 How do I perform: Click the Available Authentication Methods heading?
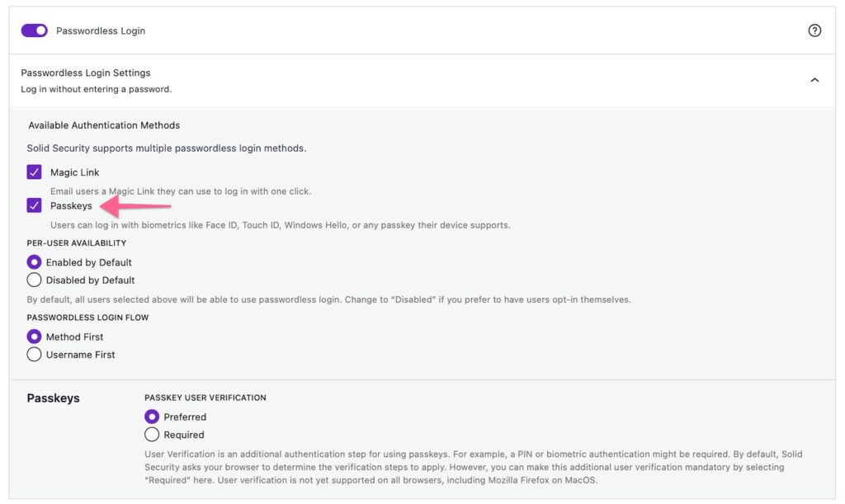tap(104, 125)
